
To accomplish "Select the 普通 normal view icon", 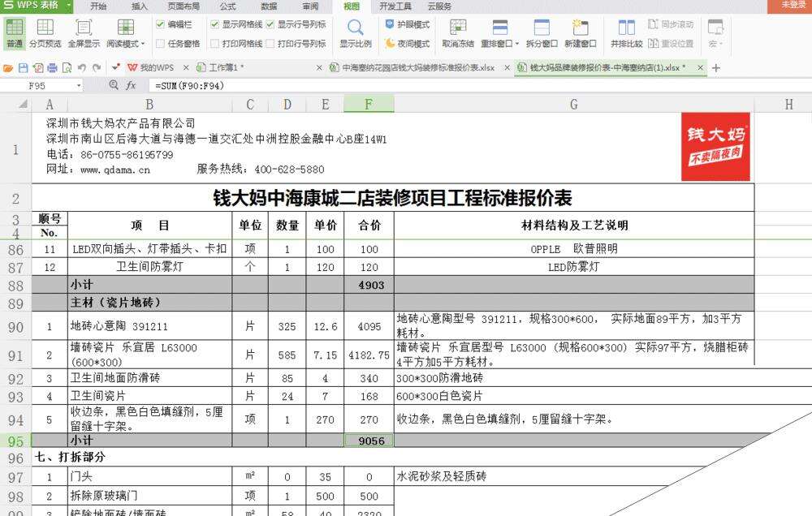I will pyautogui.click(x=15, y=33).
